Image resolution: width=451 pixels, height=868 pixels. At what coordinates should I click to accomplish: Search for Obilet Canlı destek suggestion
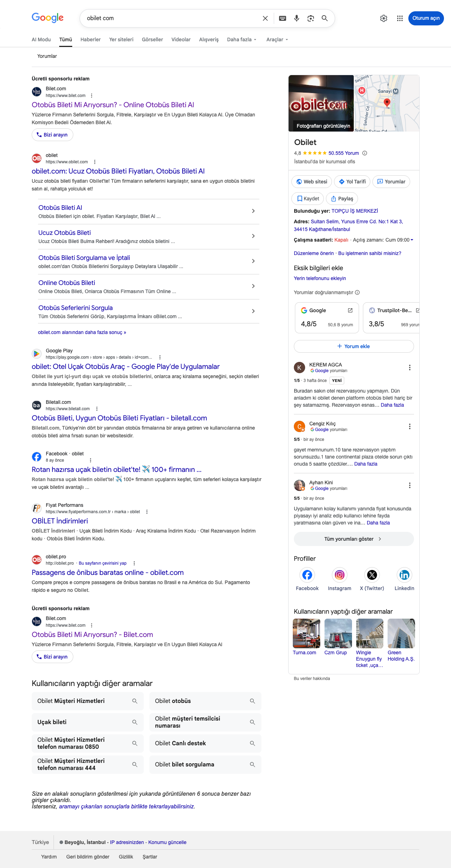[205, 743]
